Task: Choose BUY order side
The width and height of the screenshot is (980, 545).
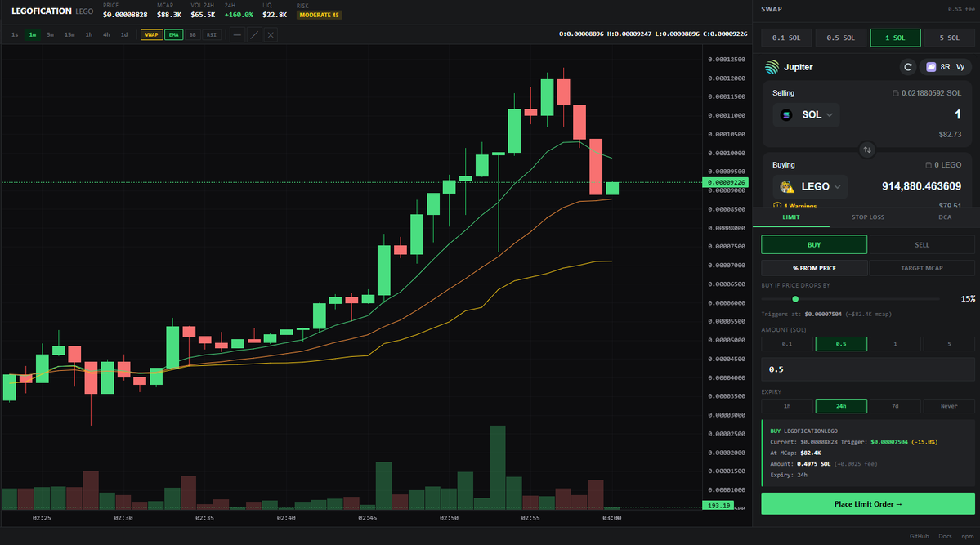Action: pyautogui.click(x=814, y=245)
